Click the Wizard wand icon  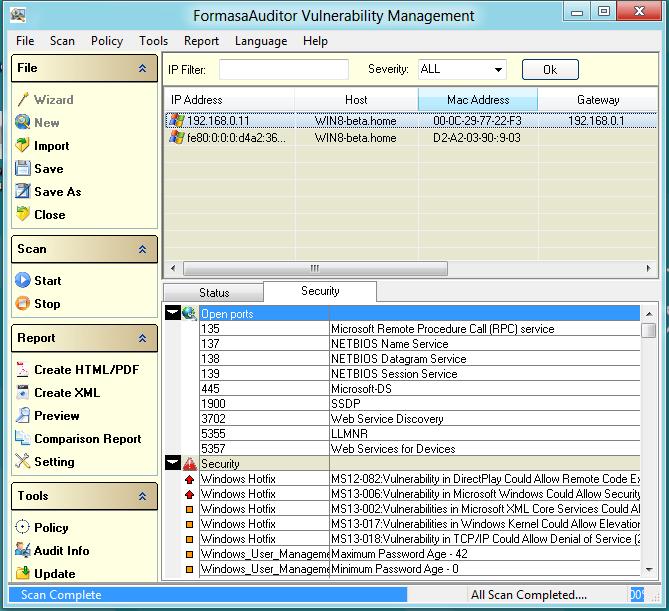click(x=23, y=99)
